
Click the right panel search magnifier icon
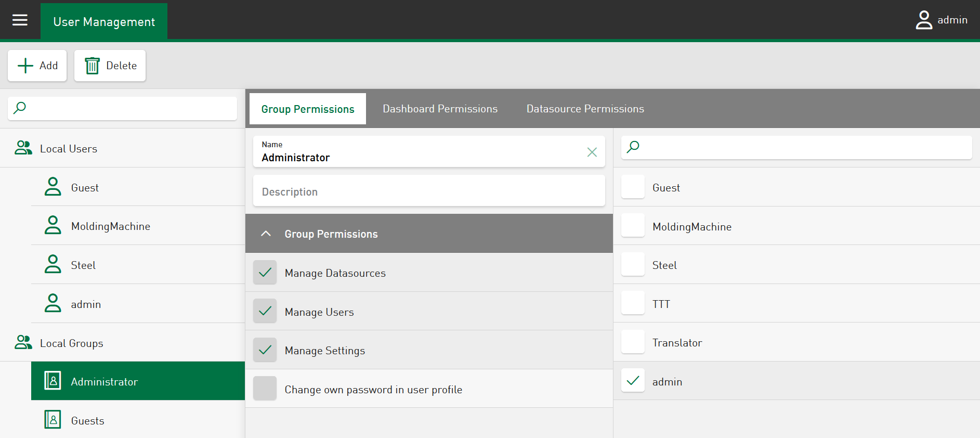(x=633, y=147)
